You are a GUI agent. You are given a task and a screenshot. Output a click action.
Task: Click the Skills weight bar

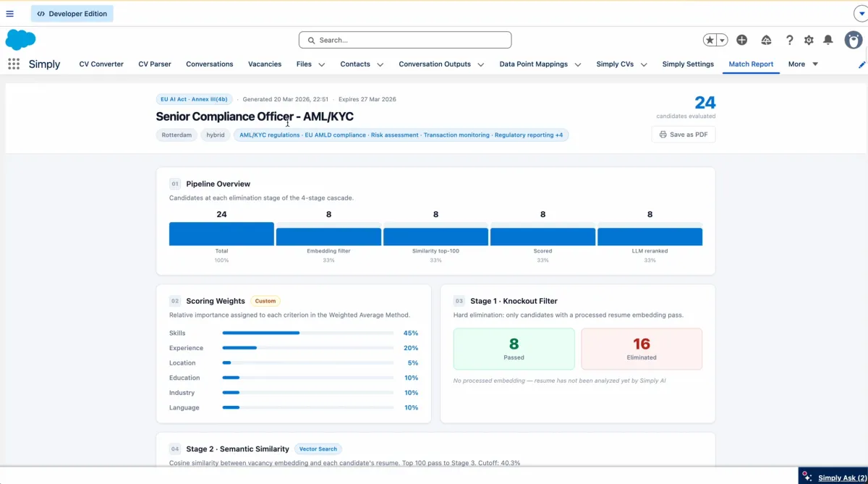(x=307, y=334)
